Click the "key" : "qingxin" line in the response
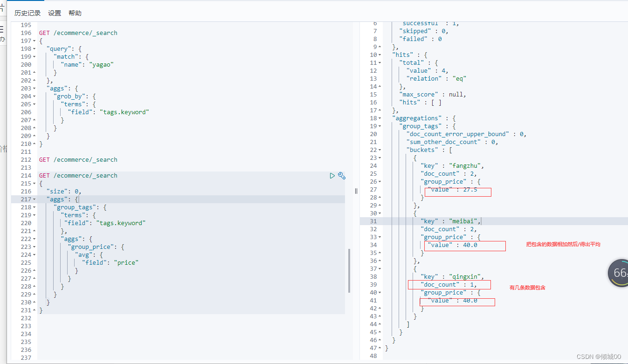 (x=453, y=277)
